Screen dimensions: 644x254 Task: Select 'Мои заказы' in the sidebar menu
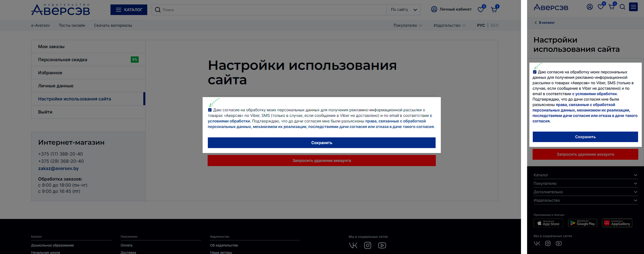51,47
